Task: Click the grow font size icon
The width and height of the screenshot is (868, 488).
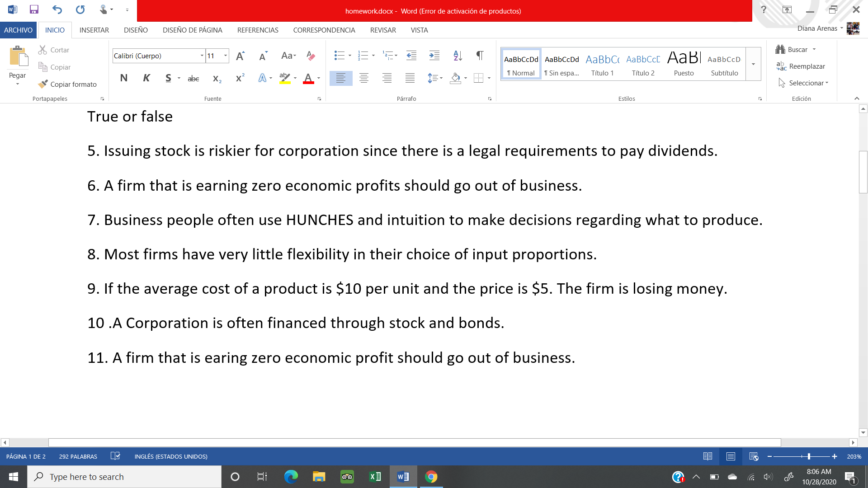Action: coord(240,56)
